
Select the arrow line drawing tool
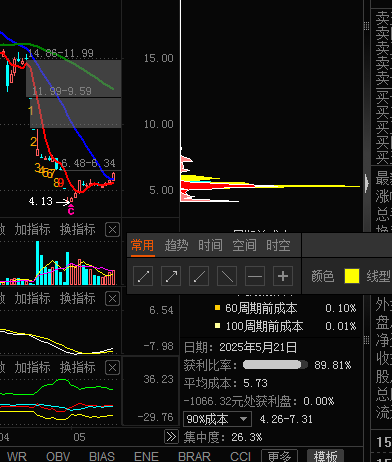171,276
